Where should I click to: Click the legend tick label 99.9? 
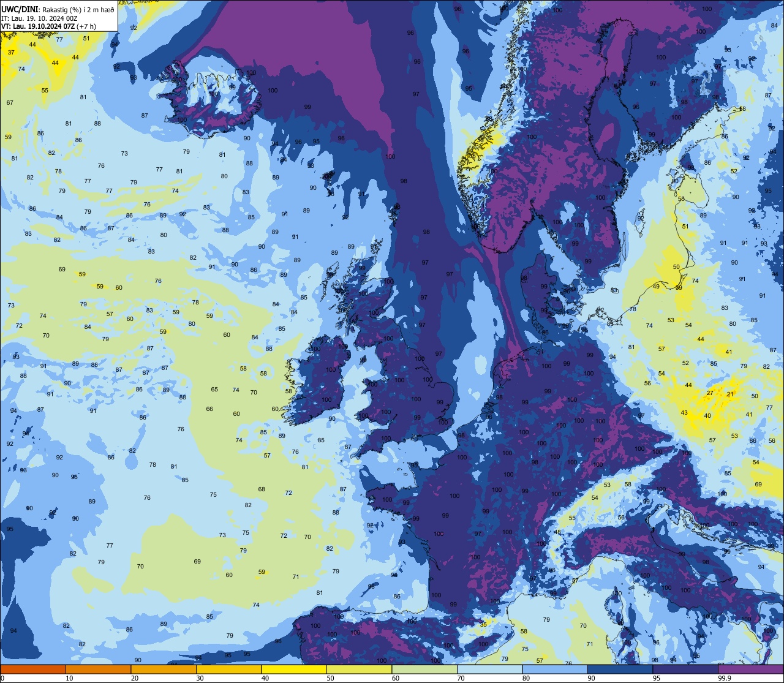click(725, 678)
